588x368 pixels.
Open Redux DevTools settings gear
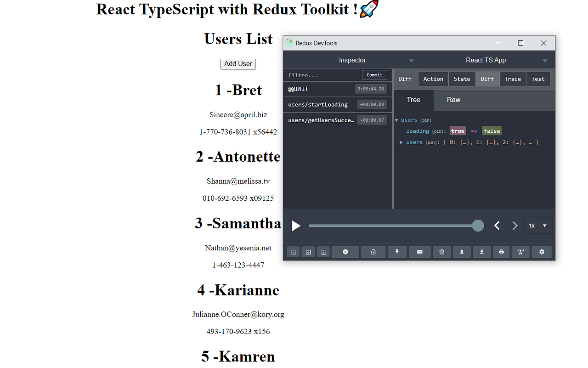541,252
